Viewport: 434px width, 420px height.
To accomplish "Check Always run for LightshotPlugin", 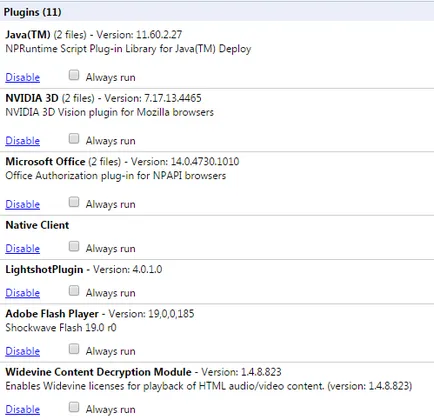I will coord(74,291).
